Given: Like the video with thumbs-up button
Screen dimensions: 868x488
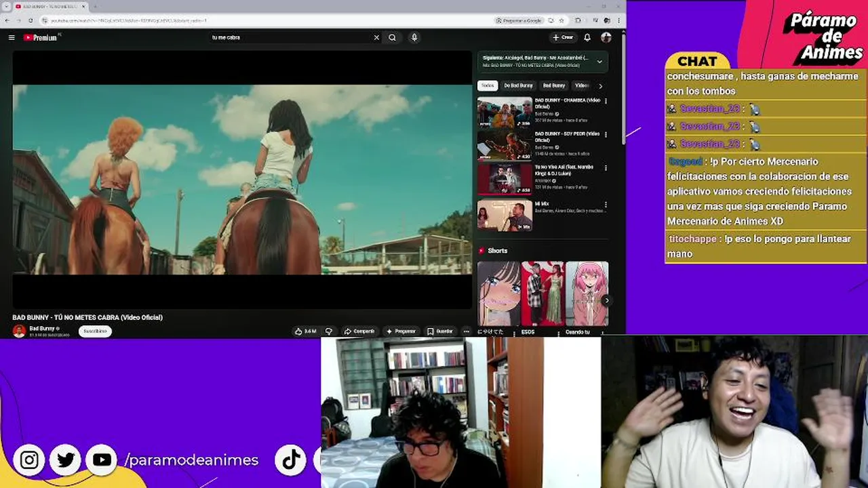Looking at the screenshot, I should (305, 331).
